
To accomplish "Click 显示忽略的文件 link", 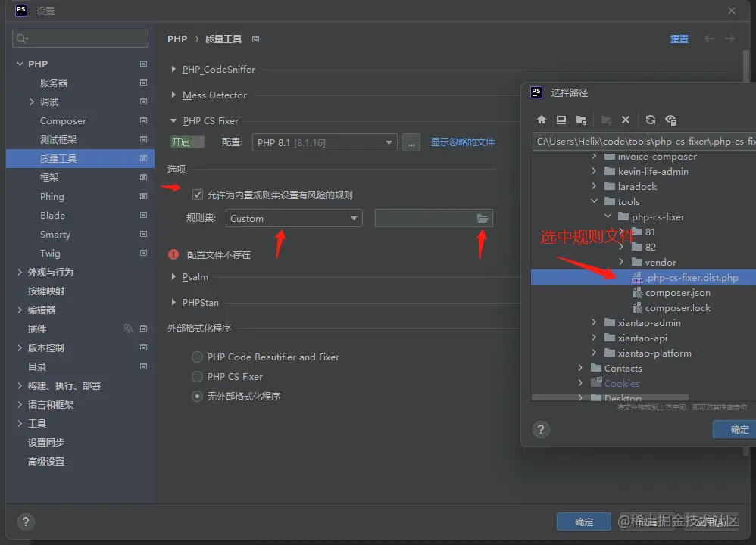I will tap(462, 142).
